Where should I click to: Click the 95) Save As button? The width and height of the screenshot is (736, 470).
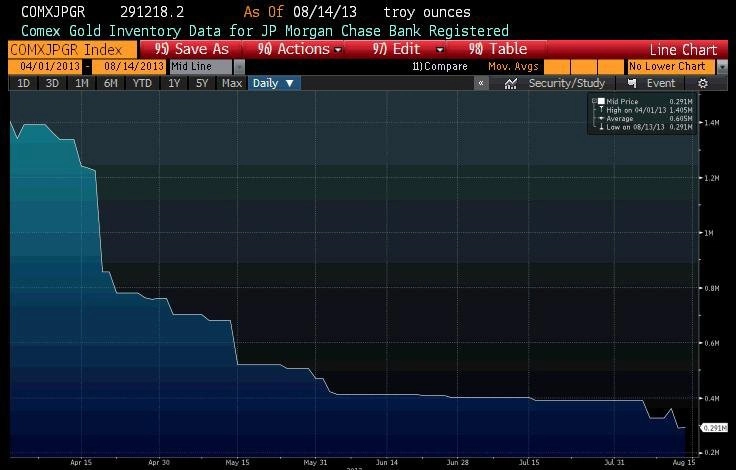192,49
